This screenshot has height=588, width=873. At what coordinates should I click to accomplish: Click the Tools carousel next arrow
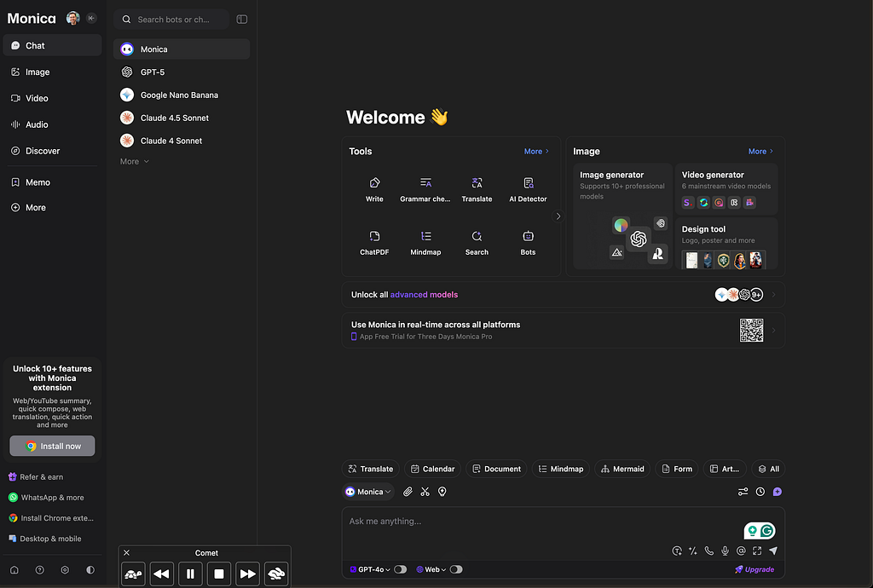[x=558, y=216]
